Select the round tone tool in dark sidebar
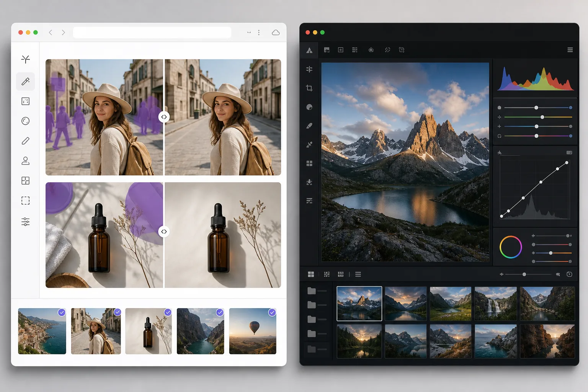Screen dimensions: 588x392 309,107
